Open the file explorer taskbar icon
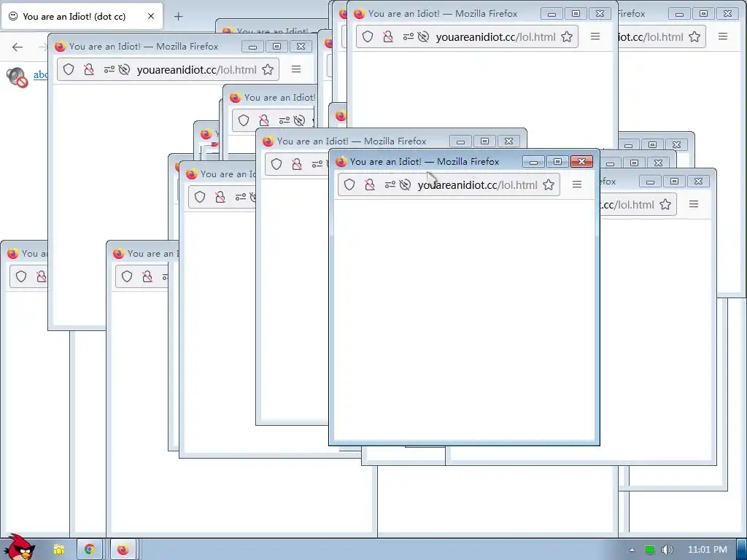Viewport: 747px width, 560px height. tap(58, 550)
